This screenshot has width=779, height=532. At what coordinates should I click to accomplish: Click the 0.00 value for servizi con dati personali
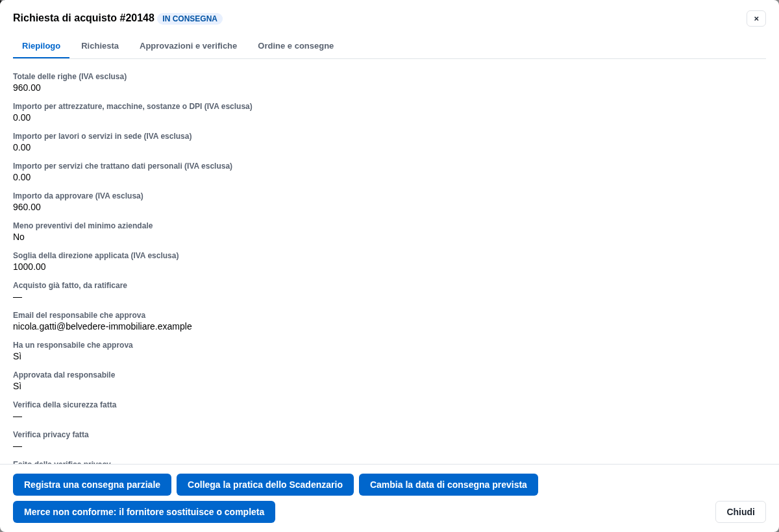[x=21, y=177]
